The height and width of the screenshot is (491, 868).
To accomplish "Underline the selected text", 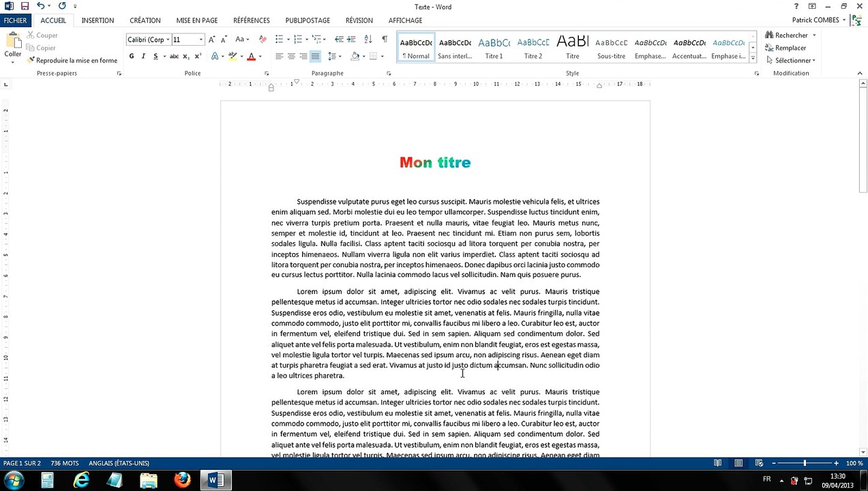I will pyautogui.click(x=155, y=56).
